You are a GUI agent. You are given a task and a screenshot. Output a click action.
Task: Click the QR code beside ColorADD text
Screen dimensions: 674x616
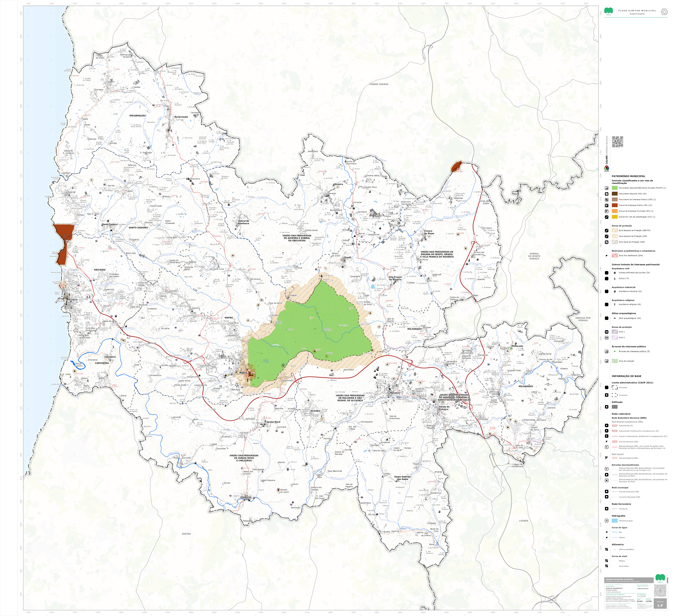tap(618, 142)
